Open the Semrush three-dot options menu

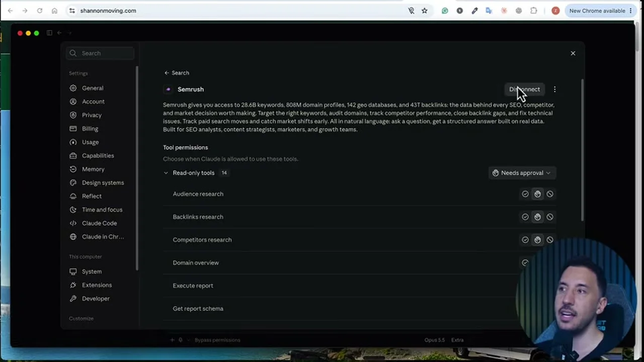click(554, 89)
